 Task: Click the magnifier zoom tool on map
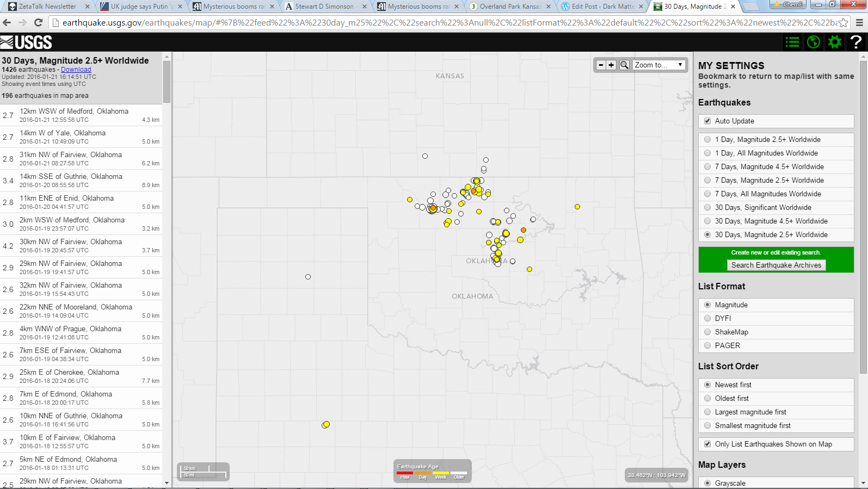pyautogui.click(x=624, y=65)
